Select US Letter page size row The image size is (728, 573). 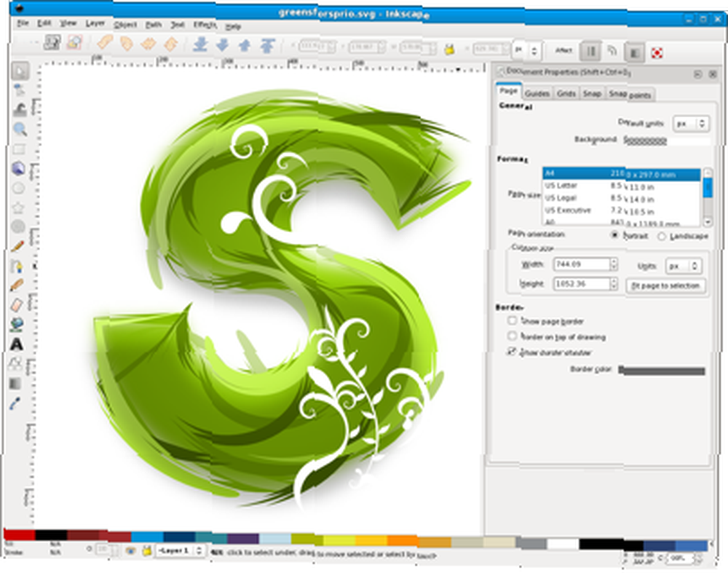pyautogui.click(x=621, y=186)
